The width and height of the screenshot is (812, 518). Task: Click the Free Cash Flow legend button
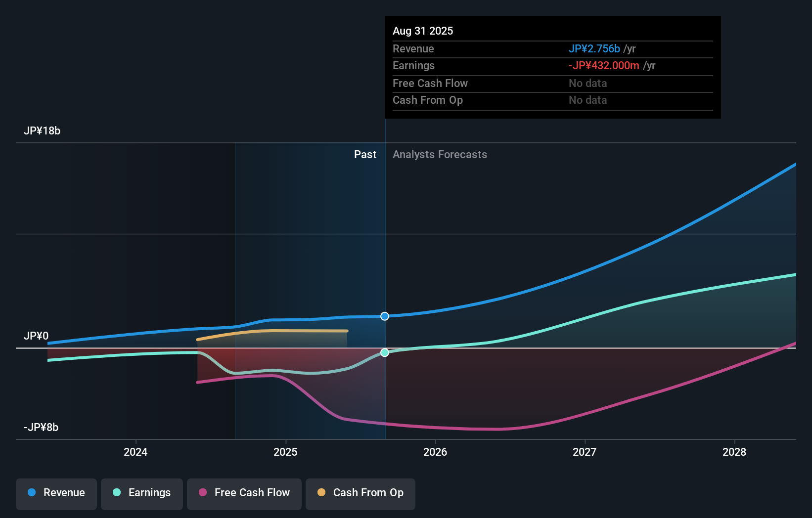tap(244, 494)
